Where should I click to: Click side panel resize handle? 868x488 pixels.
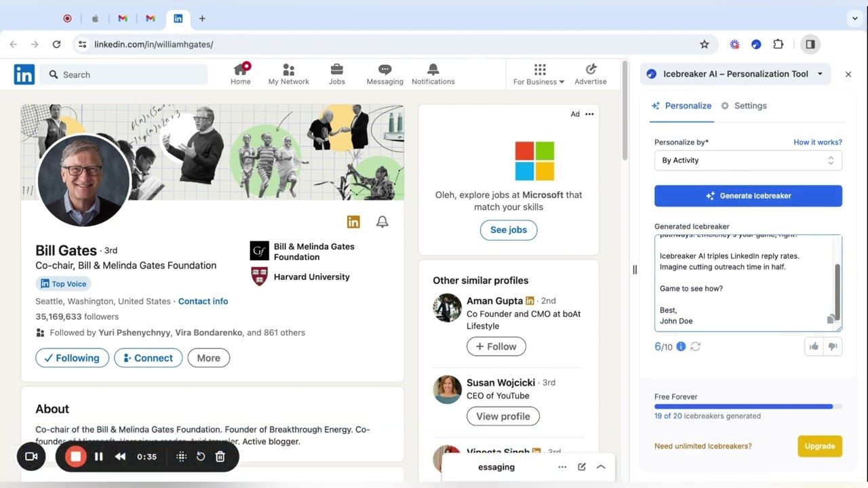click(635, 270)
